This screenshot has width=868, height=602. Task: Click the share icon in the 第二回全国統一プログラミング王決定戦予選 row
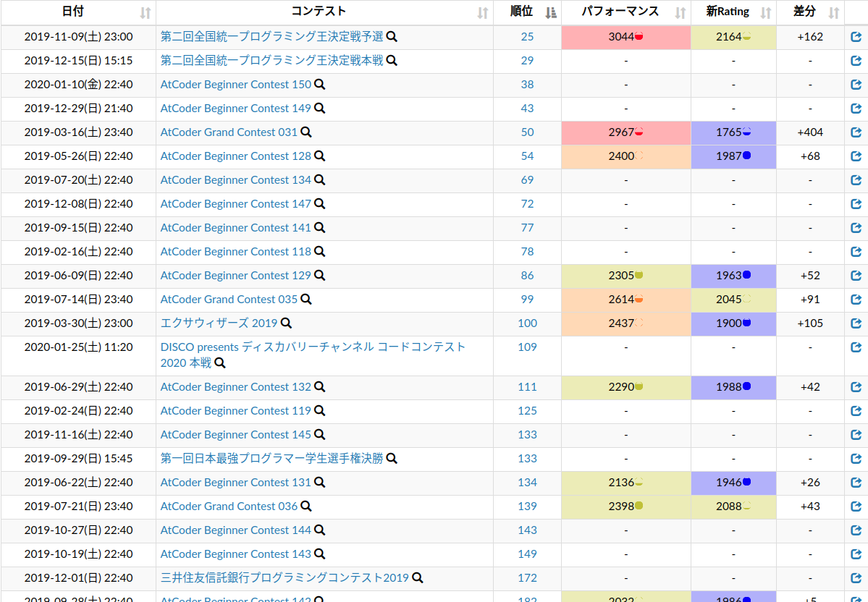[x=856, y=36]
